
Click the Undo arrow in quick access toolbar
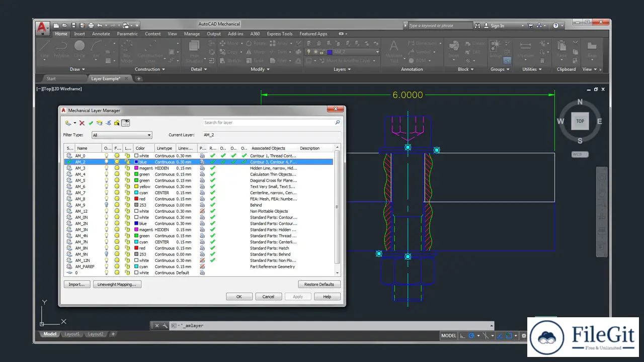click(x=100, y=25)
